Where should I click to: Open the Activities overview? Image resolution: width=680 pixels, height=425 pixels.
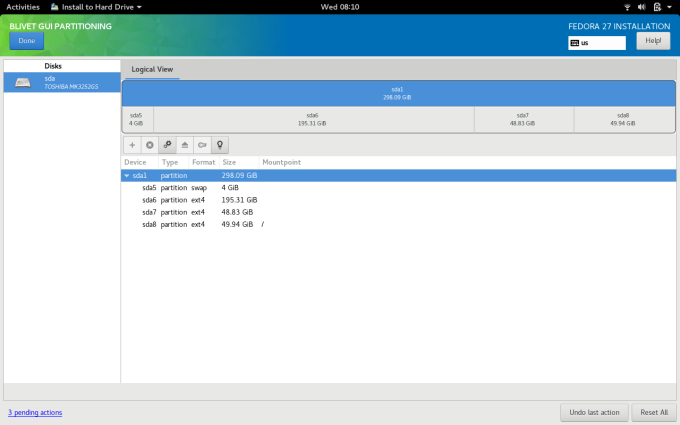tap(23, 7)
